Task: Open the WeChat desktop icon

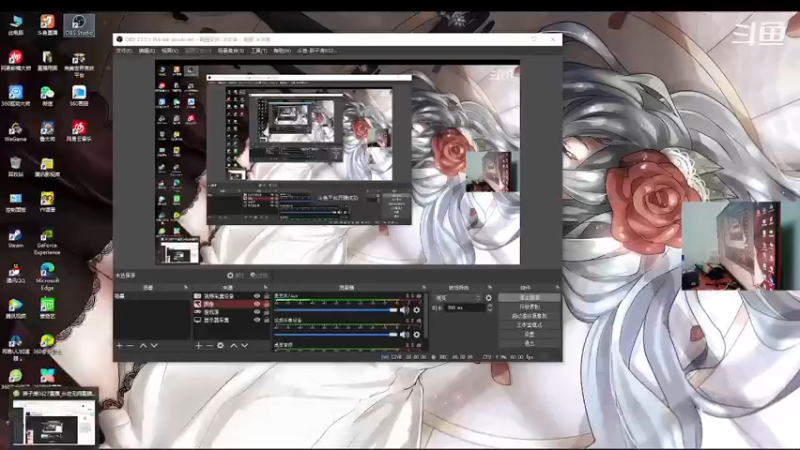Action: coord(47,96)
